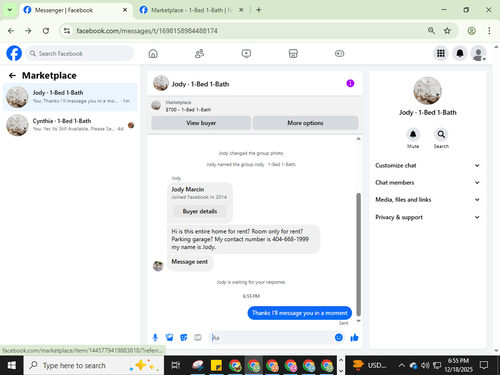Show hidden system tray icons
This screenshot has width=500, height=375.
tap(402, 366)
